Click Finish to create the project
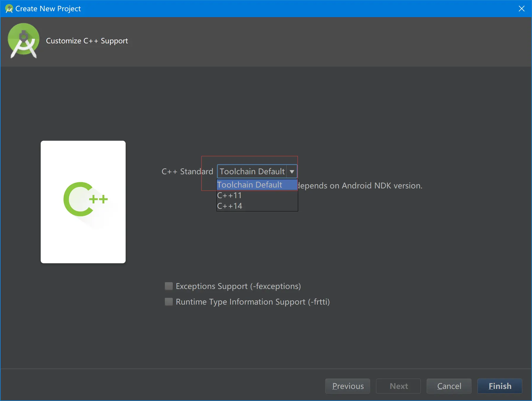 click(500, 386)
